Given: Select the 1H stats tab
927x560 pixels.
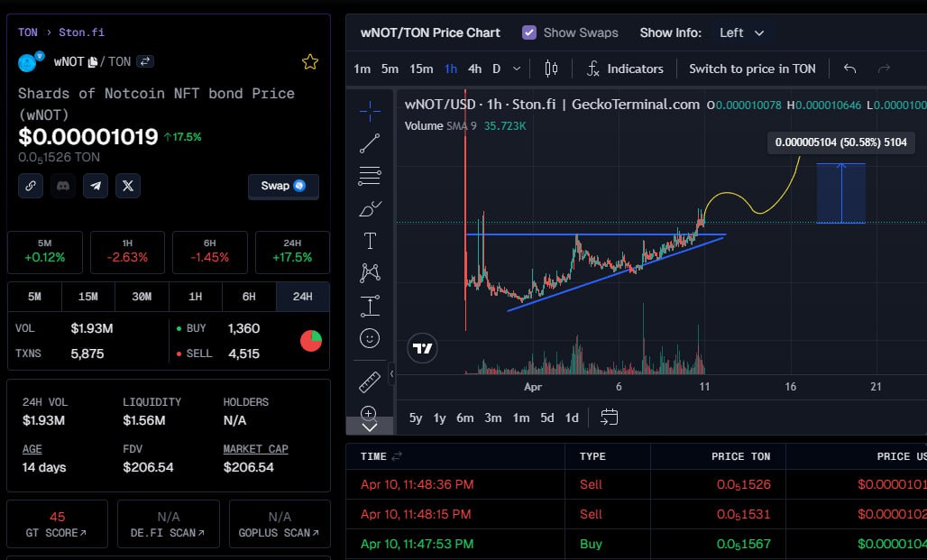Looking at the screenshot, I should [196, 297].
